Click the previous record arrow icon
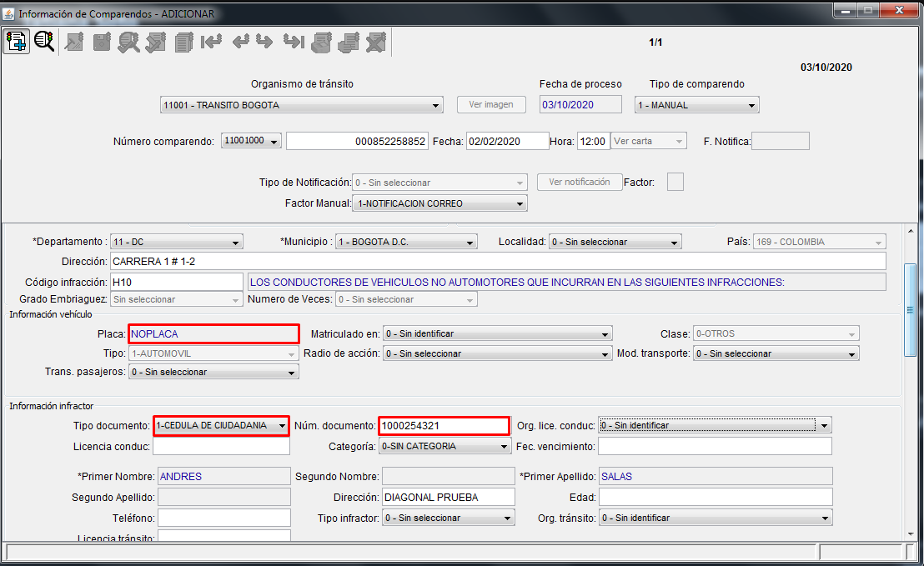Viewport: 924px width, 566px height. tap(240, 41)
